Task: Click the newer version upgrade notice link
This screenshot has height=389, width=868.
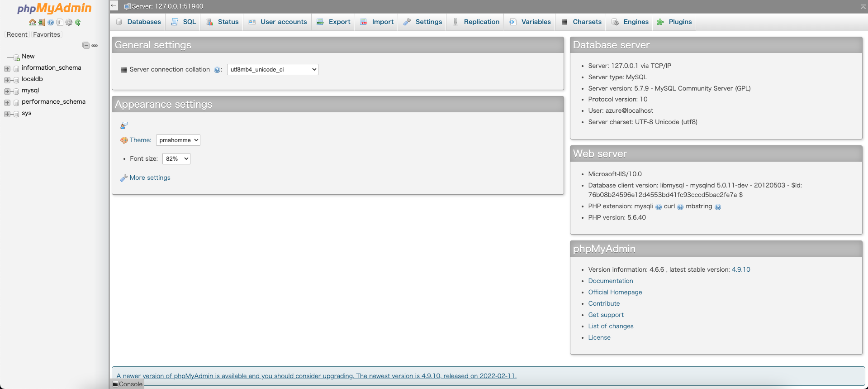Action: [x=316, y=376]
